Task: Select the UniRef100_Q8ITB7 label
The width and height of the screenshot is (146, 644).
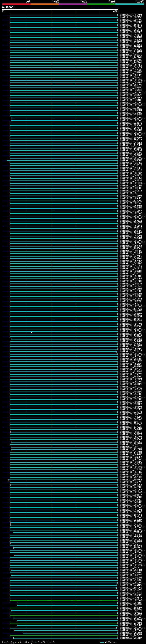Action: (131, 638)
